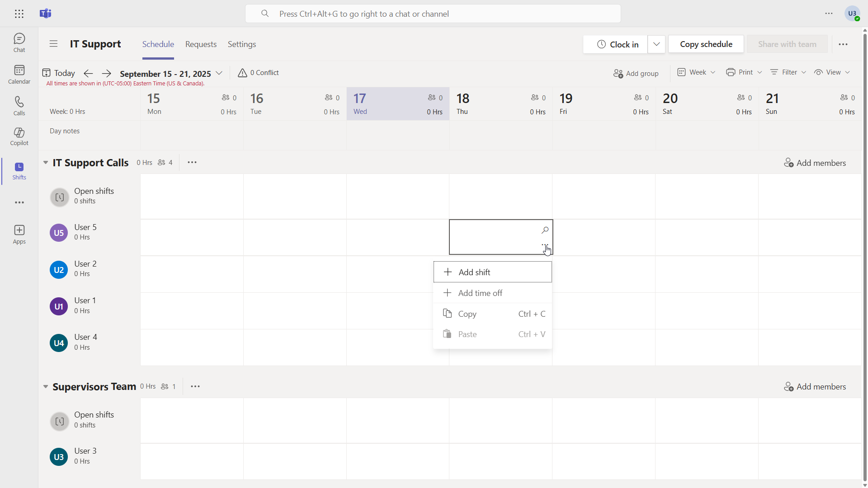Click the Apps plus icon

coord(19,230)
